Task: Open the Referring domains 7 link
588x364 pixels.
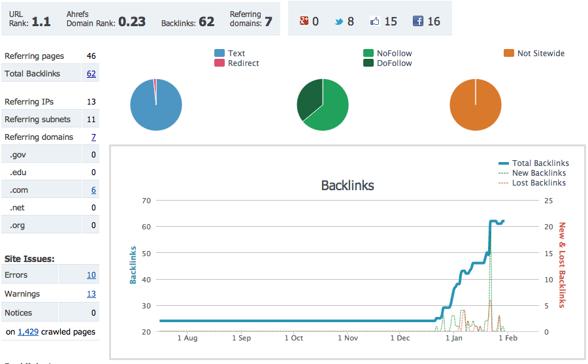Action: coord(93,137)
